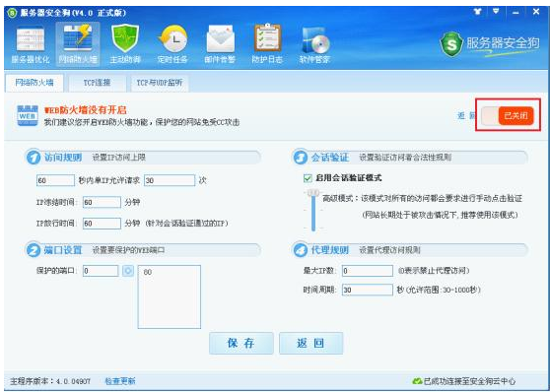550x392 pixels.
Task: Select the 网络防火墙 toolbar icon
Action: point(78,44)
